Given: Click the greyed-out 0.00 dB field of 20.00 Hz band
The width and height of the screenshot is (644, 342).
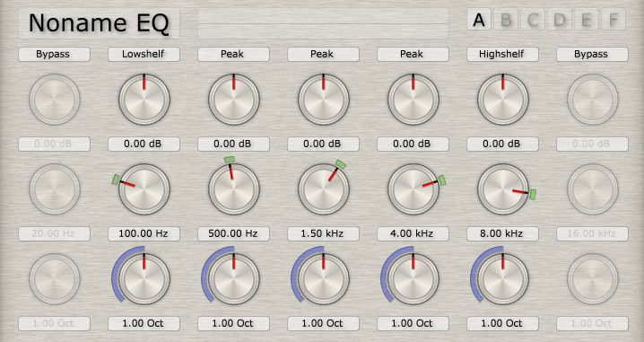Looking at the screenshot, I should pyautogui.click(x=54, y=144).
